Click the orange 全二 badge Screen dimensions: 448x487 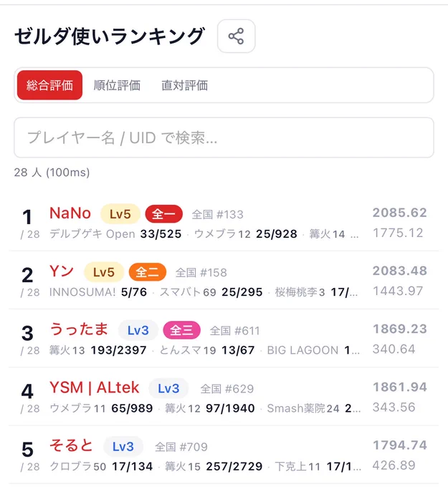(x=148, y=272)
